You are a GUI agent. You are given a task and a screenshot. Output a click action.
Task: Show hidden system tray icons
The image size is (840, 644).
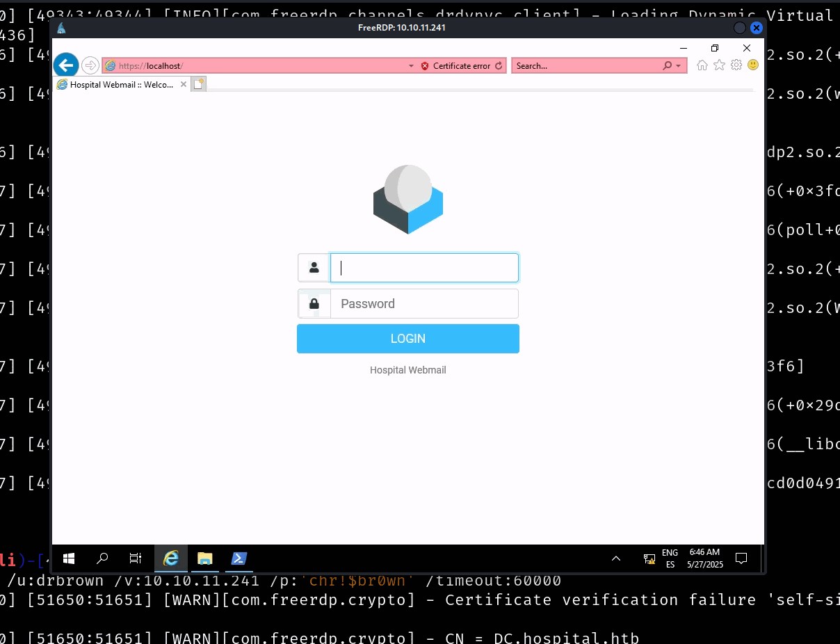click(x=616, y=558)
